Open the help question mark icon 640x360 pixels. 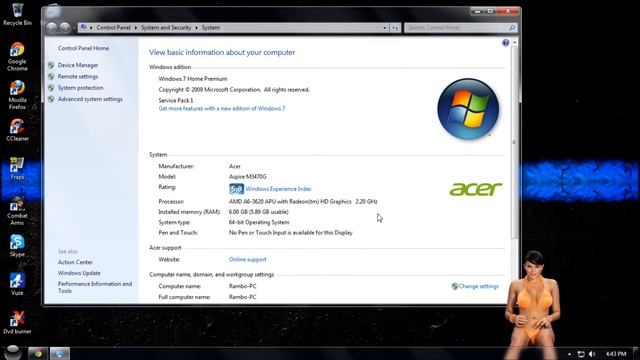coord(506,42)
